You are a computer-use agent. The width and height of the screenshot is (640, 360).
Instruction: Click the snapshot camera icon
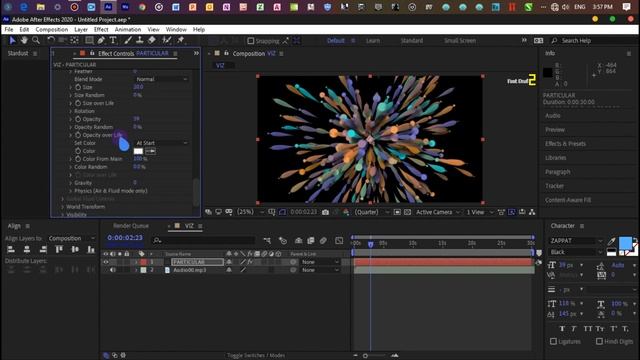[x=325, y=212]
